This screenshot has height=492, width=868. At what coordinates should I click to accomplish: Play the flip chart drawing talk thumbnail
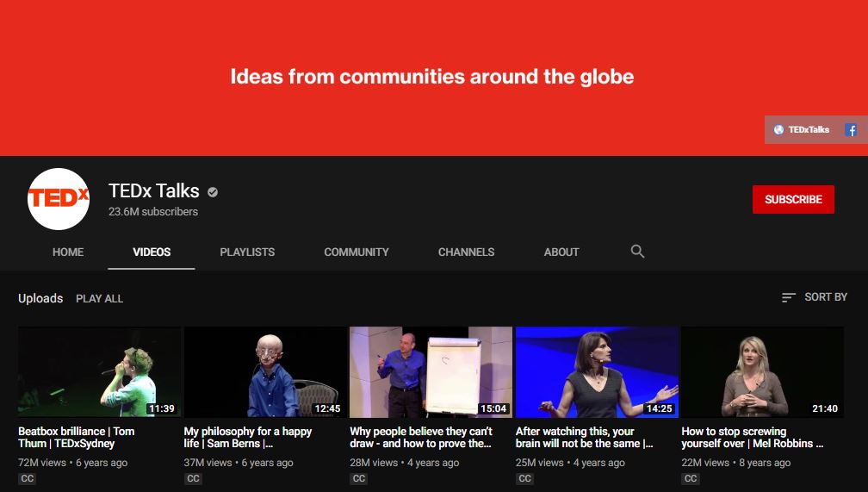tap(431, 371)
